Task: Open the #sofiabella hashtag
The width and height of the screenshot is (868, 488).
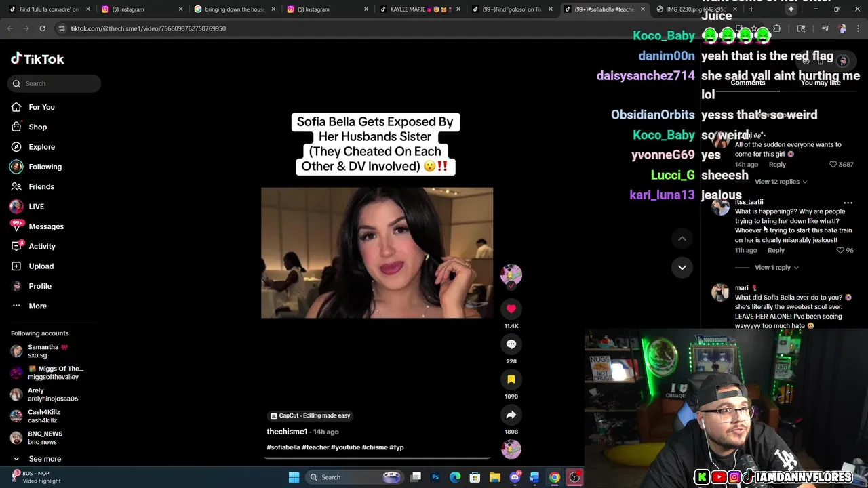Action: tap(283, 447)
